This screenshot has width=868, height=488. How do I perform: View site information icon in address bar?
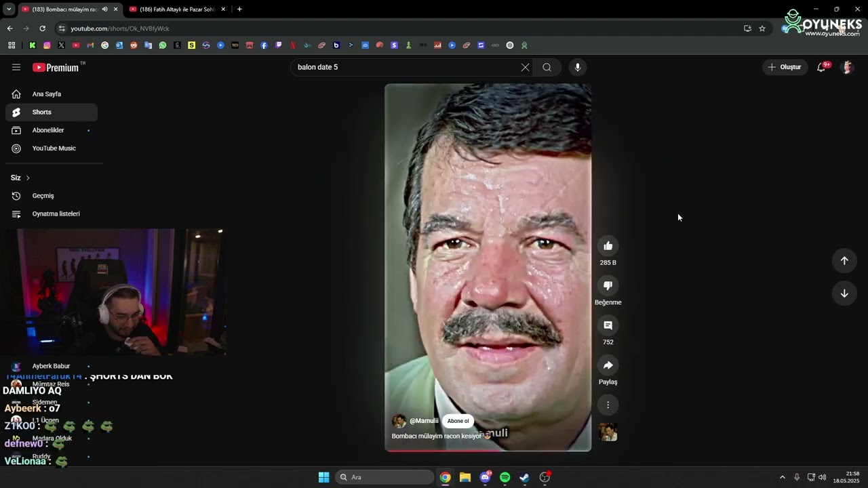pyautogui.click(x=62, y=28)
